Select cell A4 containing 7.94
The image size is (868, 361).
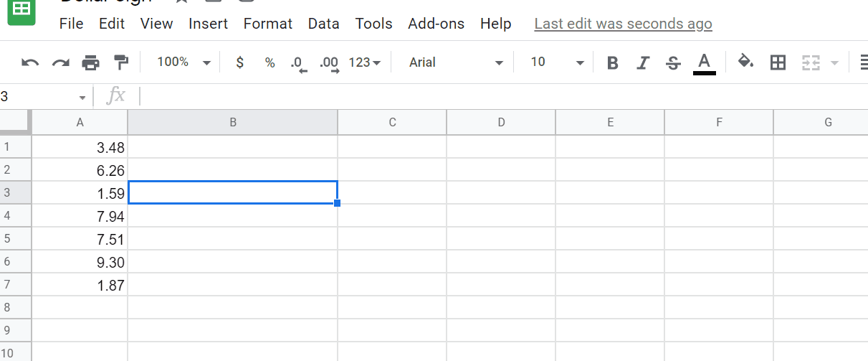80,216
